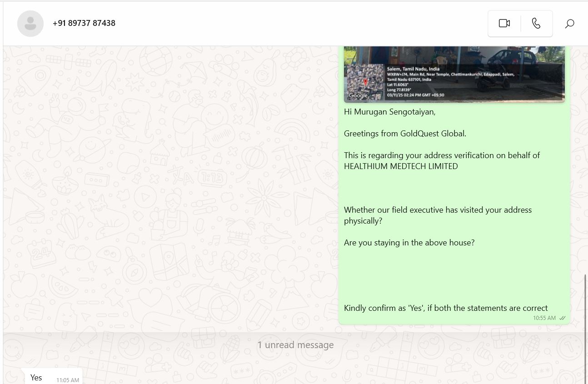588x384 pixels.
Task: Click the Google logo on the photo
Action: (x=358, y=95)
